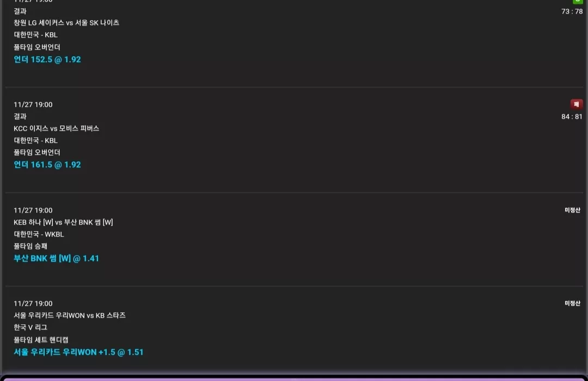Click the 풀타임 승패 market label

coord(30,246)
